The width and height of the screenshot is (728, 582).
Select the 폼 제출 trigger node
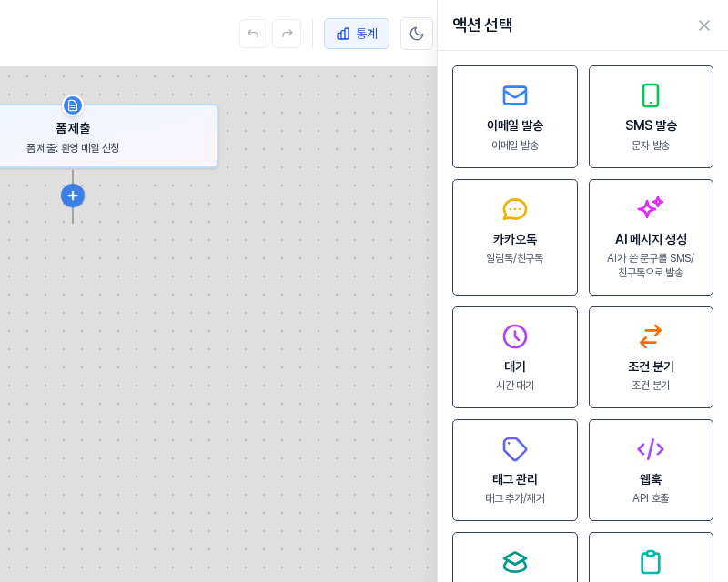pyautogui.click(x=108, y=136)
